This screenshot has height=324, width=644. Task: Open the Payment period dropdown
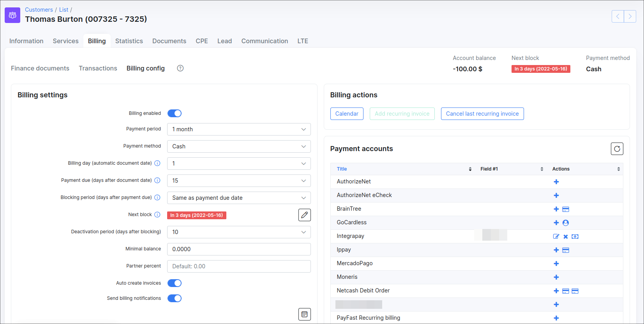click(x=238, y=129)
